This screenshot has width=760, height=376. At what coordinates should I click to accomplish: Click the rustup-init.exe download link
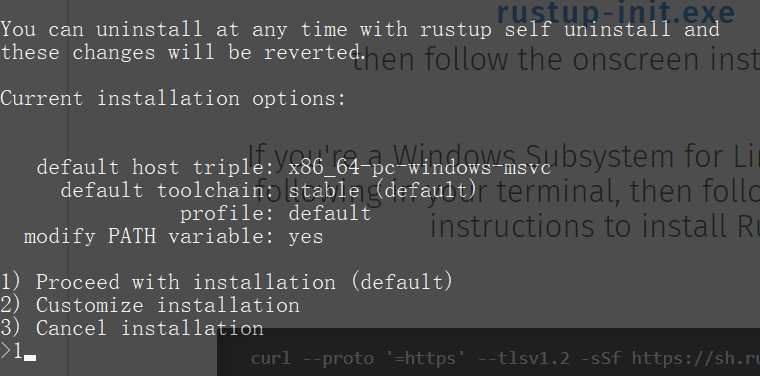click(616, 12)
